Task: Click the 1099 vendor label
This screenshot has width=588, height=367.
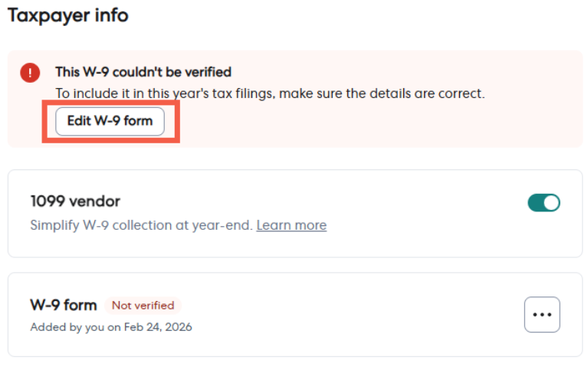Action: point(75,202)
